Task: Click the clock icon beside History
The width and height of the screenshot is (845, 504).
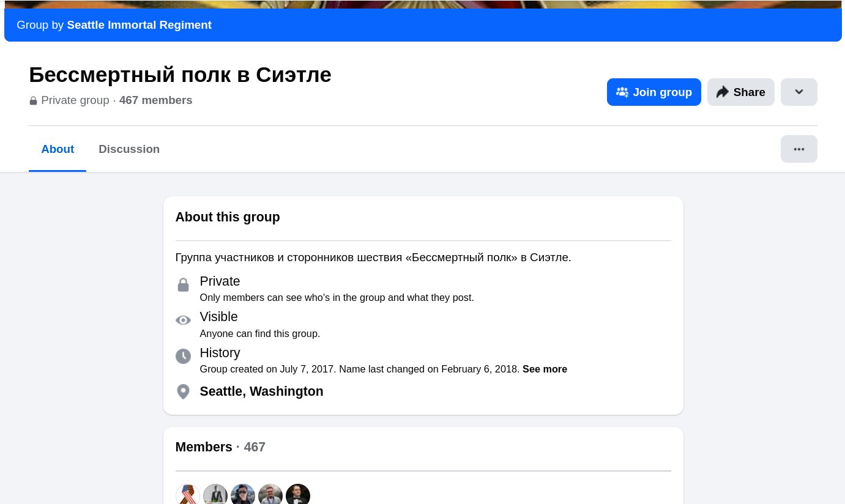Action: [183, 356]
